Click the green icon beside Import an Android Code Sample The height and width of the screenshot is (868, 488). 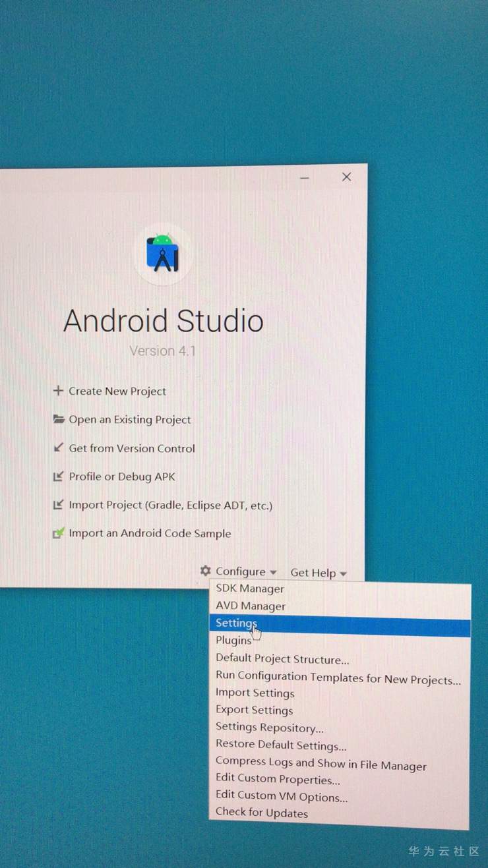point(59,533)
